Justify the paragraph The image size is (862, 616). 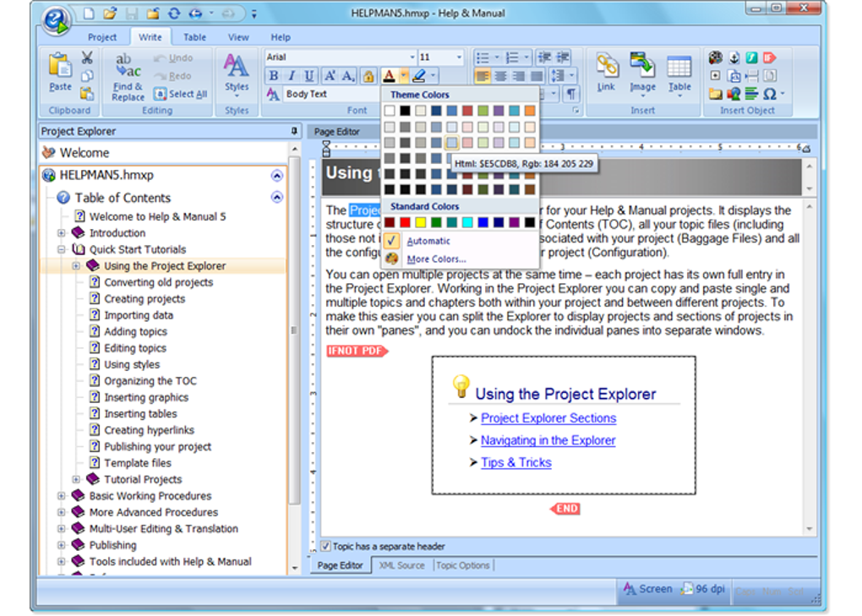click(537, 76)
